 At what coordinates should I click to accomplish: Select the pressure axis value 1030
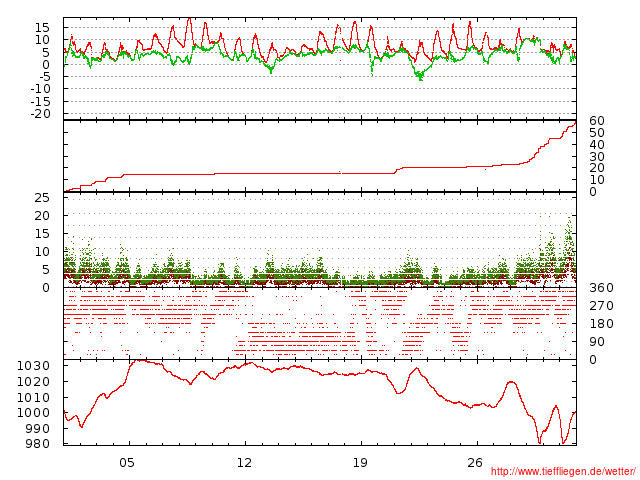click(33, 366)
